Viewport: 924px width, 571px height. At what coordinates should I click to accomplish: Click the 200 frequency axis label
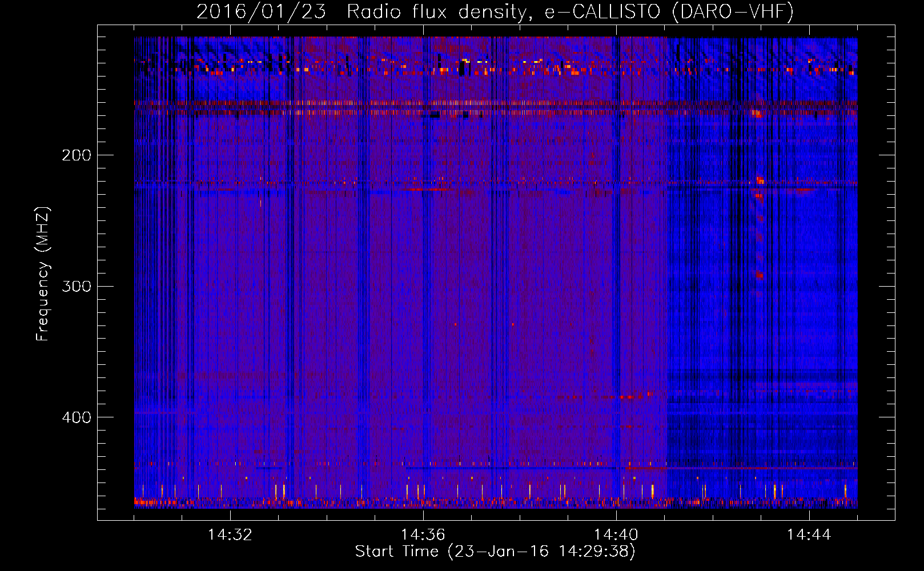tap(77, 155)
